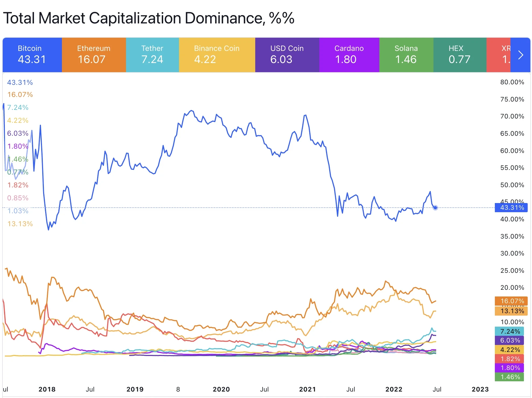Click the purple 6.03% badge on right axis
532x398 pixels.
(509, 340)
